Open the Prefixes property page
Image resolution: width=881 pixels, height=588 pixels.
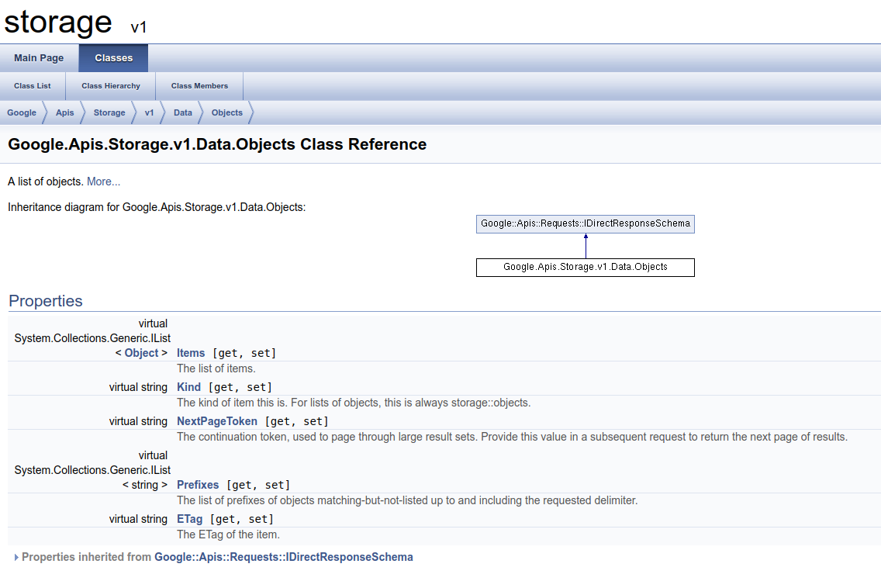[198, 485]
